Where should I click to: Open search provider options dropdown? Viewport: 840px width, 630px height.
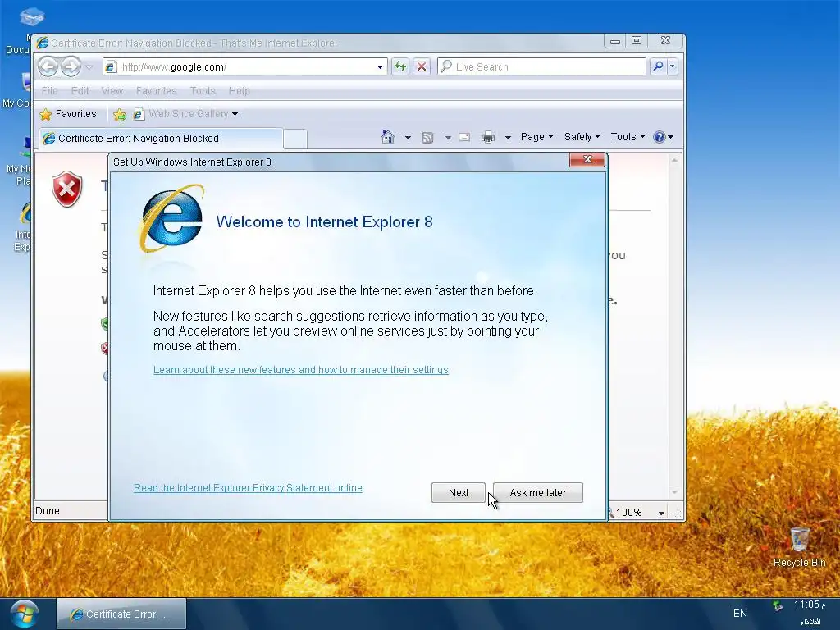coord(673,66)
